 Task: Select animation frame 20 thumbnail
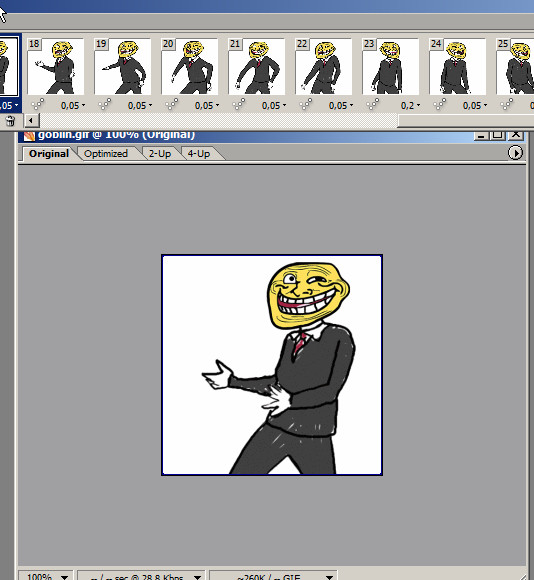189,66
